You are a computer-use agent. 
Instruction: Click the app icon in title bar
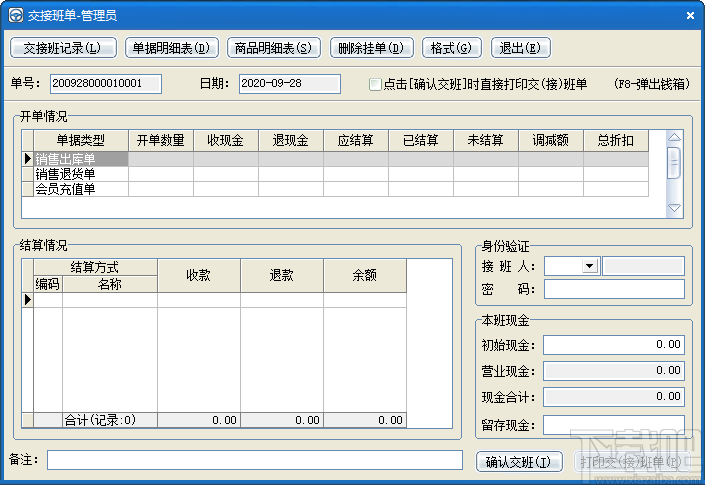(16, 15)
